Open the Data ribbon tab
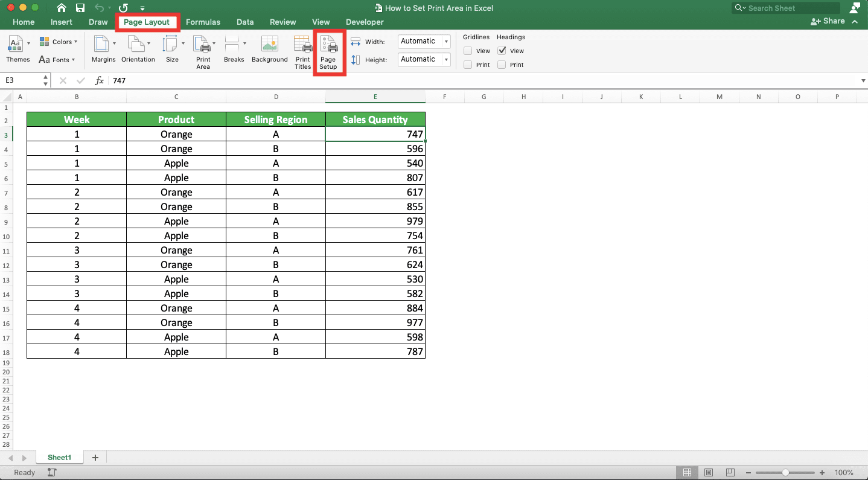This screenshot has height=480, width=868. click(245, 22)
